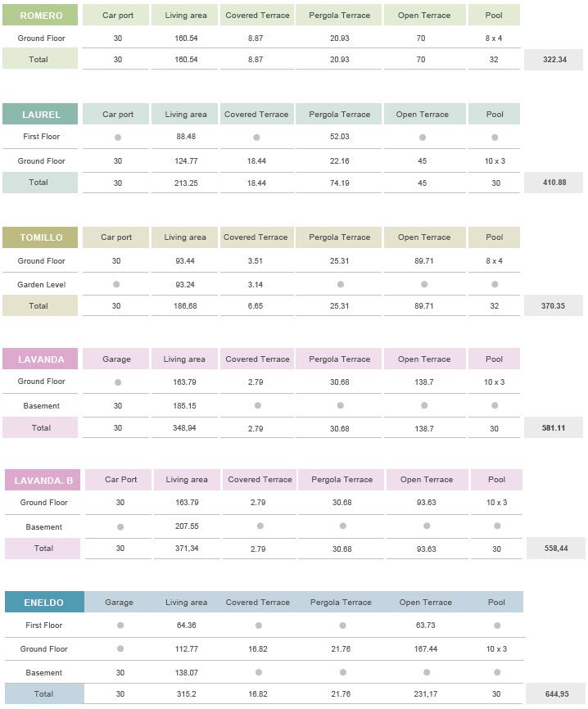This screenshot has height=709, width=588.
Task: Select Pergola Terrace value 52.03 in LAUREL
Action: pyautogui.click(x=339, y=138)
